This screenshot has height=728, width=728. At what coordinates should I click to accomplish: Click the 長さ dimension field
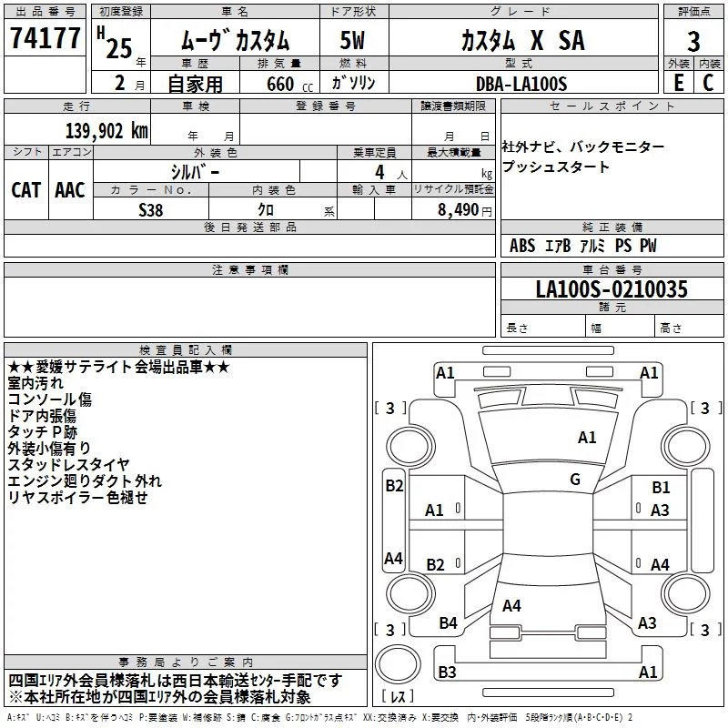(543, 328)
